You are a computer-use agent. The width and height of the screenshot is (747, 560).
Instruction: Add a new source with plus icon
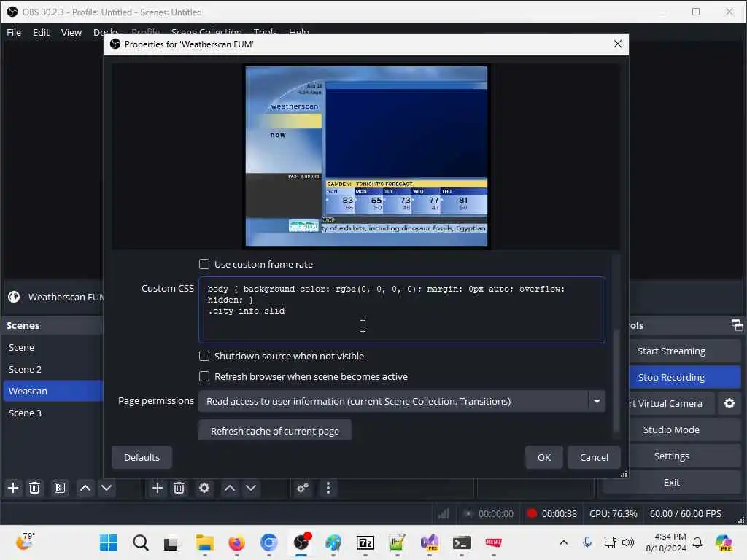click(158, 488)
